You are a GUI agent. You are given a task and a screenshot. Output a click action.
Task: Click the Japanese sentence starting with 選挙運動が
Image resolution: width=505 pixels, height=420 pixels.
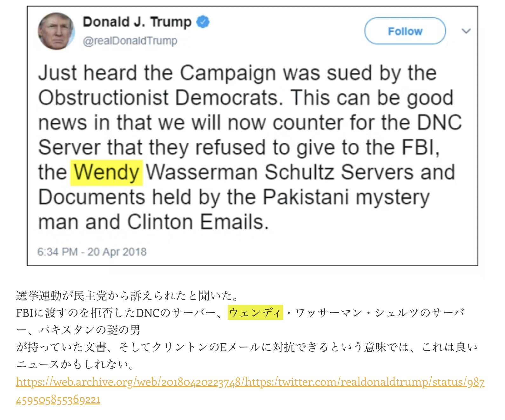click(127, 296)
